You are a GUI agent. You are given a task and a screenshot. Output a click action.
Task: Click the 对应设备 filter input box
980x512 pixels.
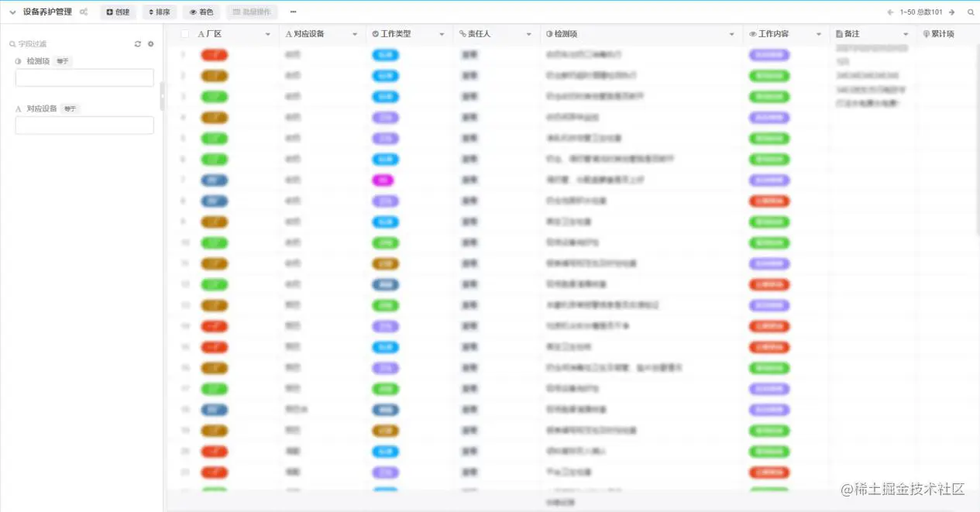pyautogui.click(x=84, y=125)
